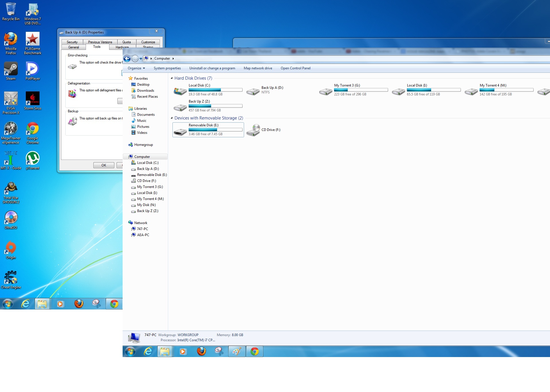Open the recent locations dropdown arrow
The height and width of the screenshot is (392, 550).
point(141,59)
